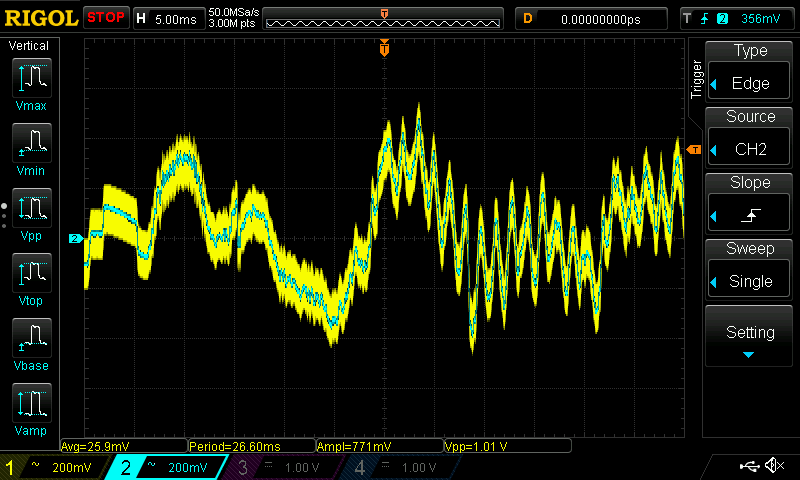
Task: Toggle channel 1 at 200mV
Action: (x=54, y=467)
